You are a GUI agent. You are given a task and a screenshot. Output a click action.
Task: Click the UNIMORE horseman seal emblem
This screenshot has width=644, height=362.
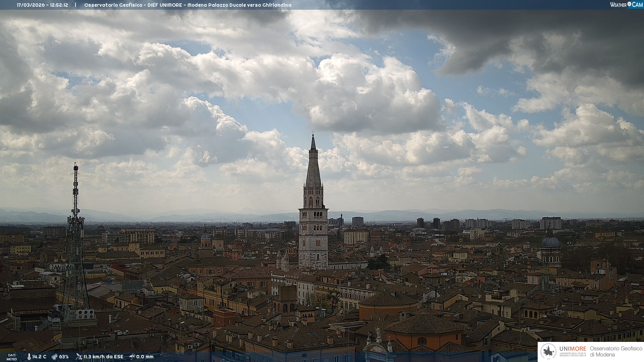click(548, 352)
